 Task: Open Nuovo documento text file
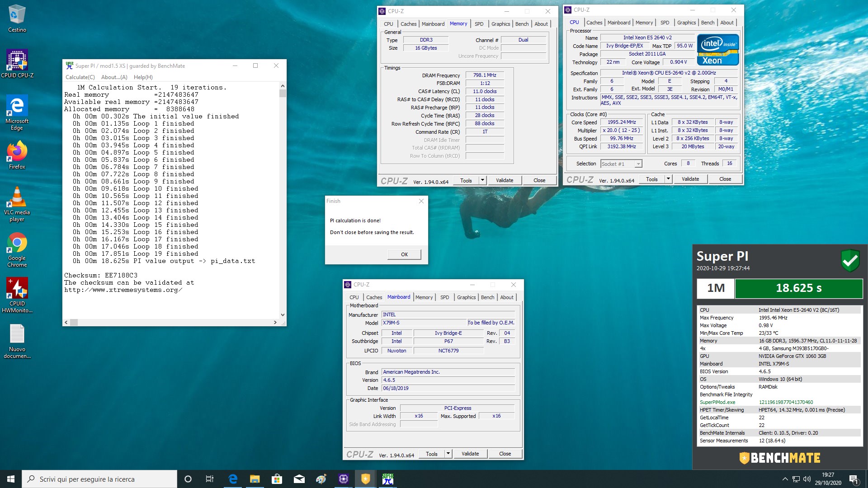click(x=17, y=342)
